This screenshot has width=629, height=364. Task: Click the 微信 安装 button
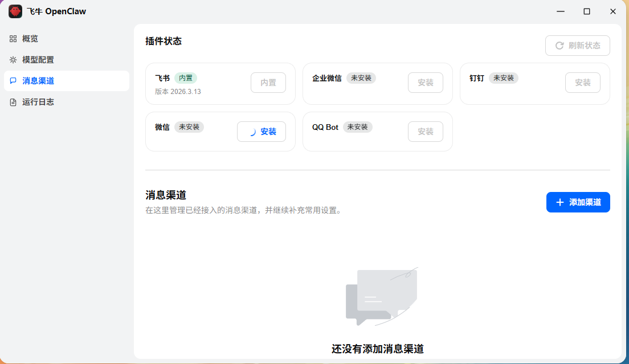pyautogui.click(x=262, y=132)
